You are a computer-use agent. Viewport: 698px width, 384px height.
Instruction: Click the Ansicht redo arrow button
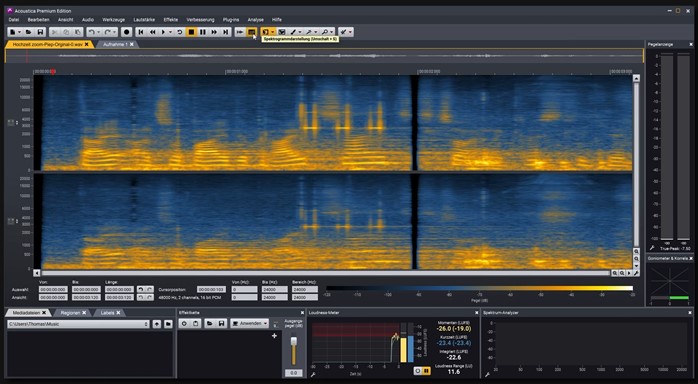(150, 297)
